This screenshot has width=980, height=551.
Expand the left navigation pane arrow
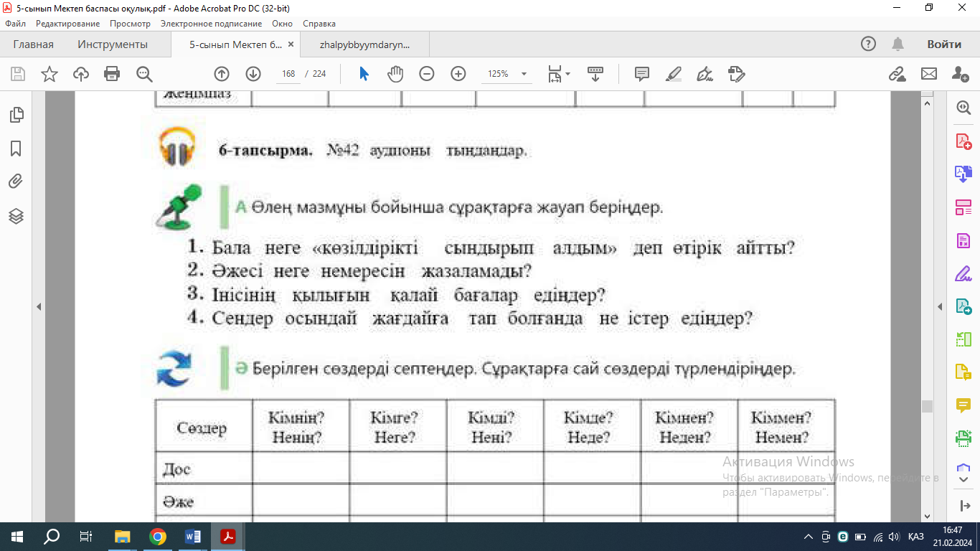coord(39,307)
